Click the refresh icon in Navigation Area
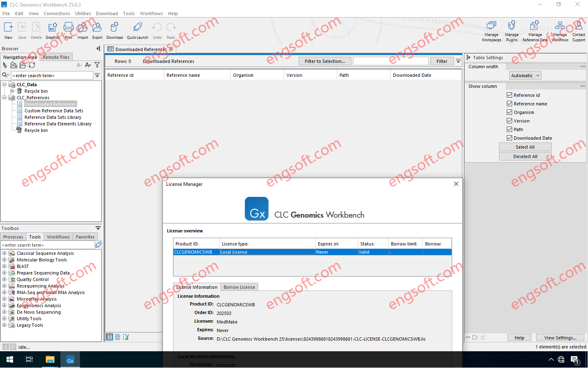This screenshot has width=588, height=368. 32,65
